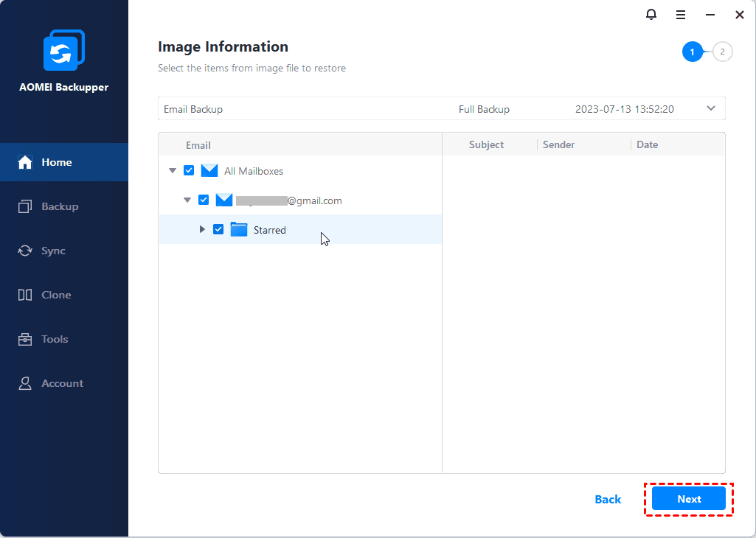
Task: Close the AOMEI Backupper window
Action: point(739,15)
